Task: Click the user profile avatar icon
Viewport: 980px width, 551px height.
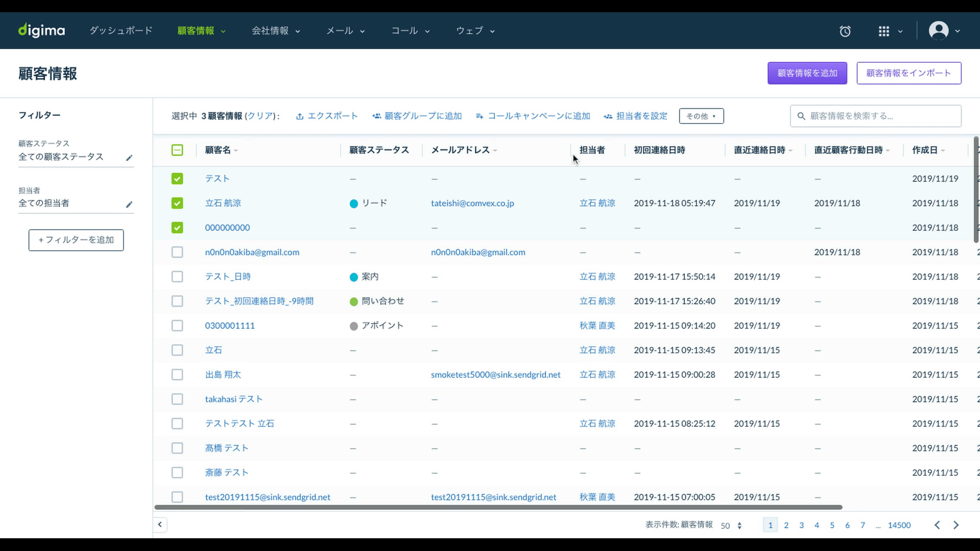Action: [x=939, y=31]
